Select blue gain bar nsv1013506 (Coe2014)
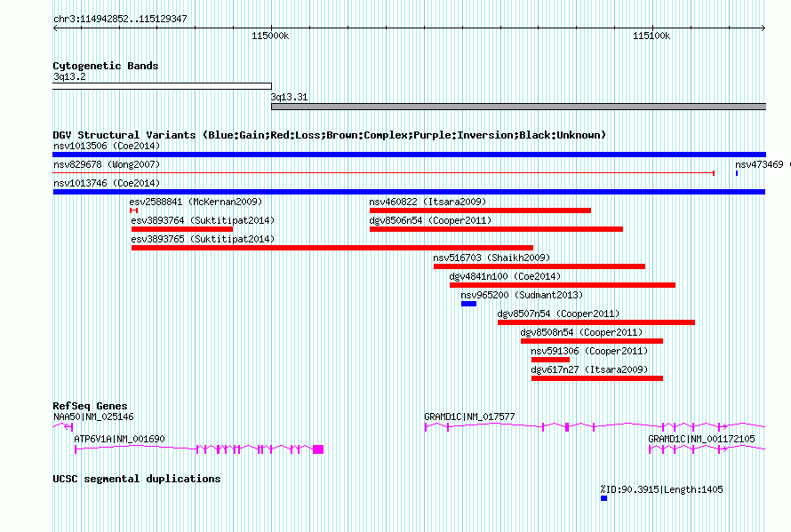The height and width of the screenshot is (532, 791). [x=409, y=155]
